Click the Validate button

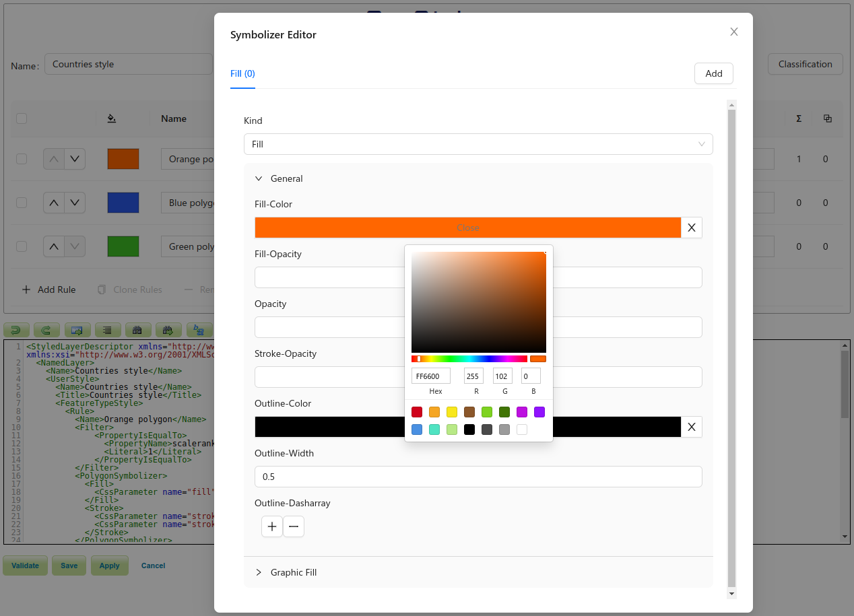26,566
